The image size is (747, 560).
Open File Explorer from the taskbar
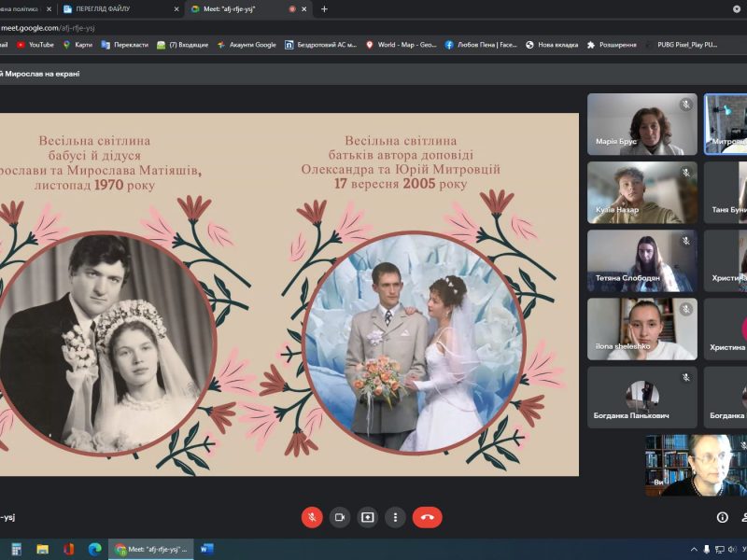click(x=42, y=549)
